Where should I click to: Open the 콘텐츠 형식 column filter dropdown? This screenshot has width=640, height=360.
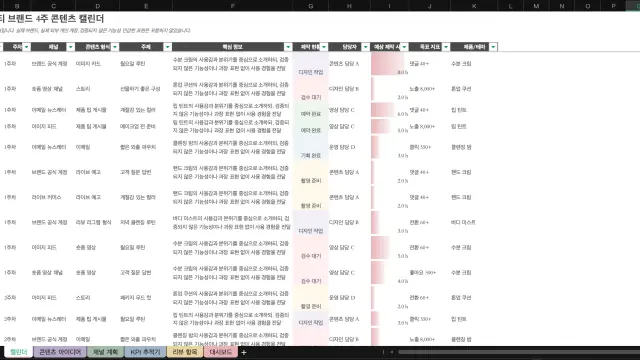115,47
